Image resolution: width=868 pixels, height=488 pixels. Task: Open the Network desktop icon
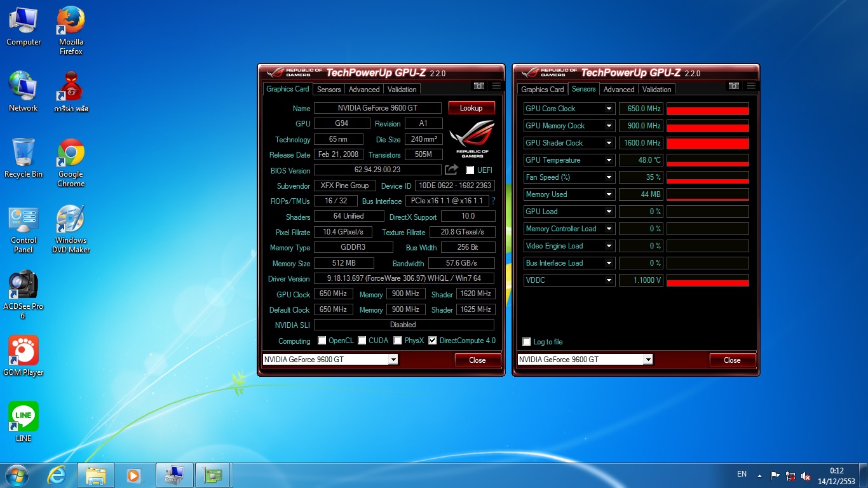pos(24,92)
